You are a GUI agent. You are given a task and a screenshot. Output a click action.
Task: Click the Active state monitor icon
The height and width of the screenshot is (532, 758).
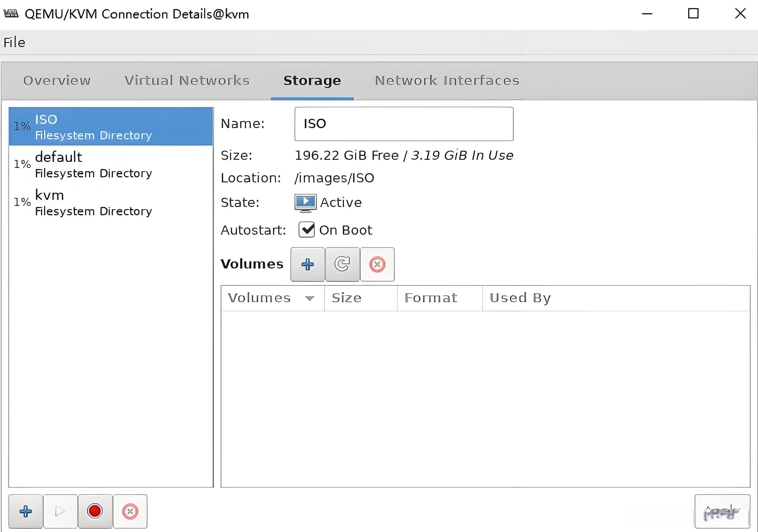click(x=305, y=202)
